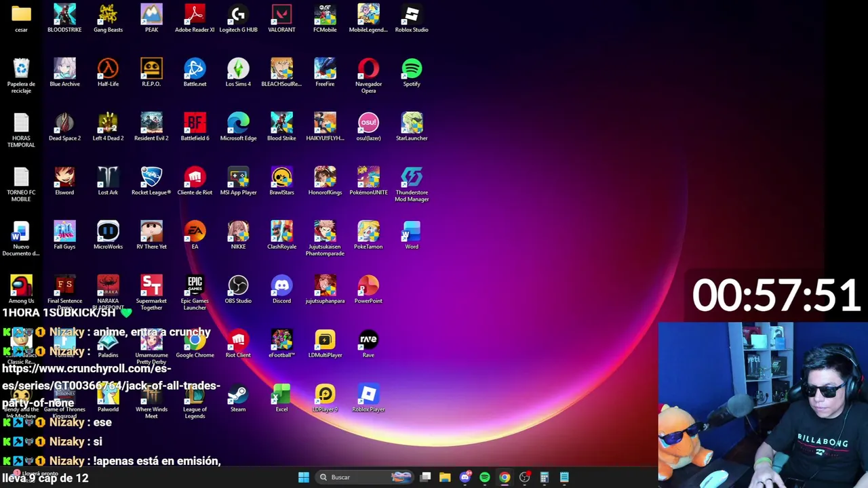The image size is (868, 488).
Task: Open Roblox Studio shortcut
Action: [x=412, y=18]
